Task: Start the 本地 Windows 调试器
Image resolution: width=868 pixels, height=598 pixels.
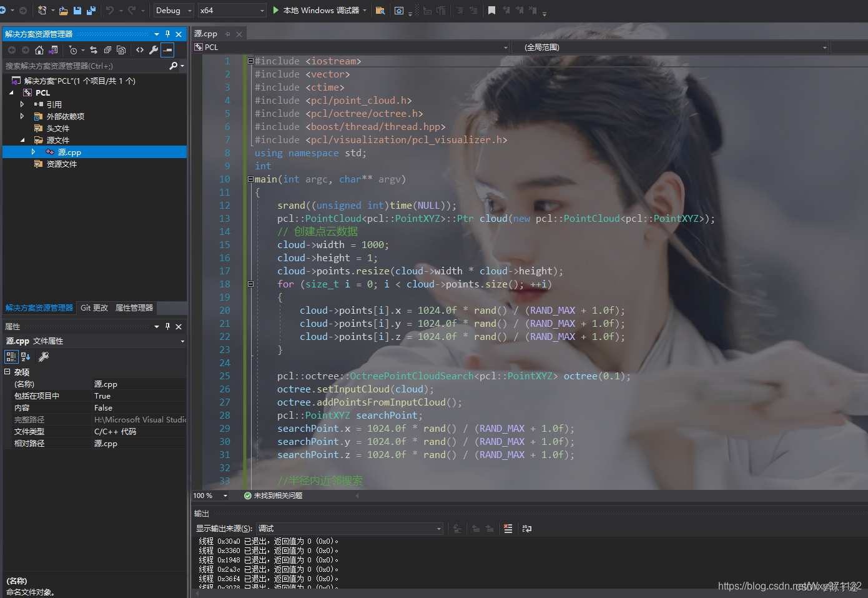Action: pos(315,10)
